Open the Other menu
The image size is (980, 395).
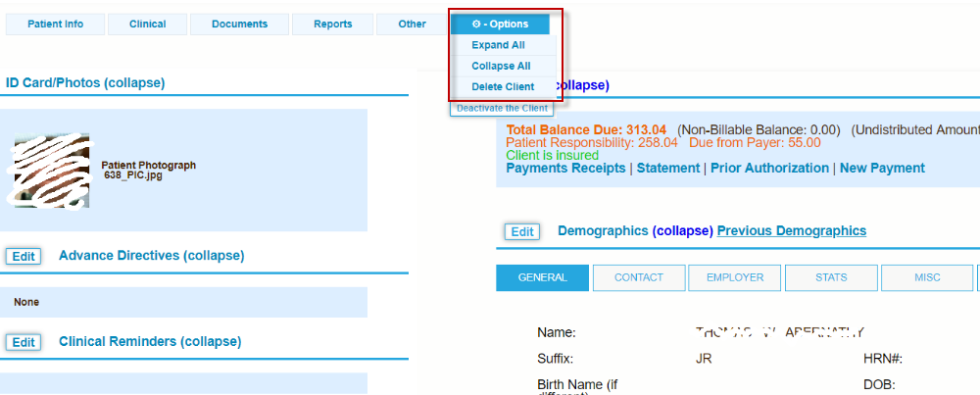click(x=412, y=25)
